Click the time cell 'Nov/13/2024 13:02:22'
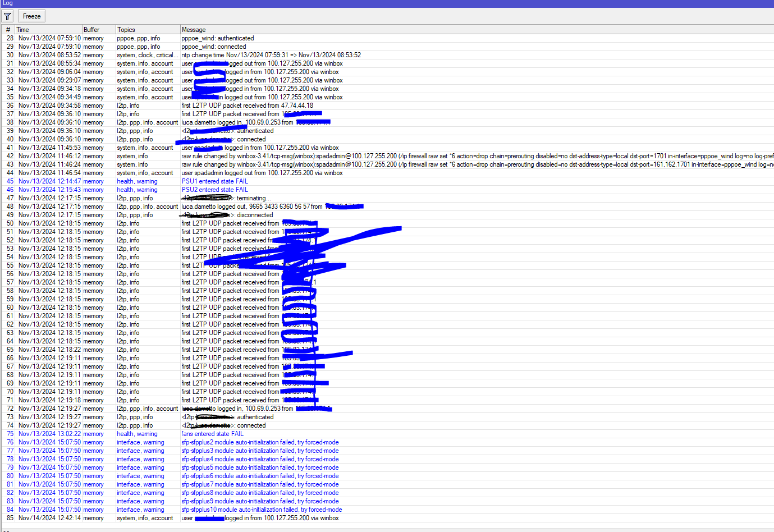The height and width of the screenshot is (532, 774). 49,434
